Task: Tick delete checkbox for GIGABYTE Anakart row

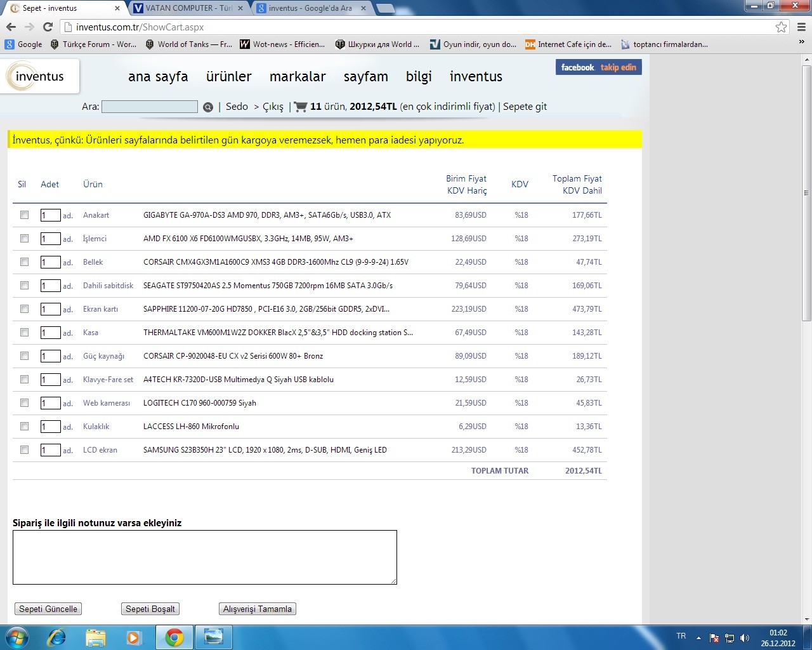Action: tap(24, 215)
